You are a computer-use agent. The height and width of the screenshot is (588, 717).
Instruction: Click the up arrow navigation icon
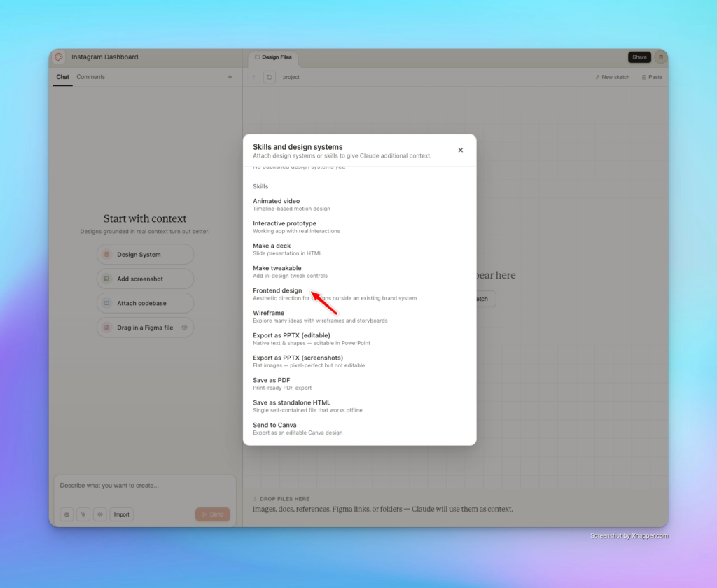coord(254,77)
